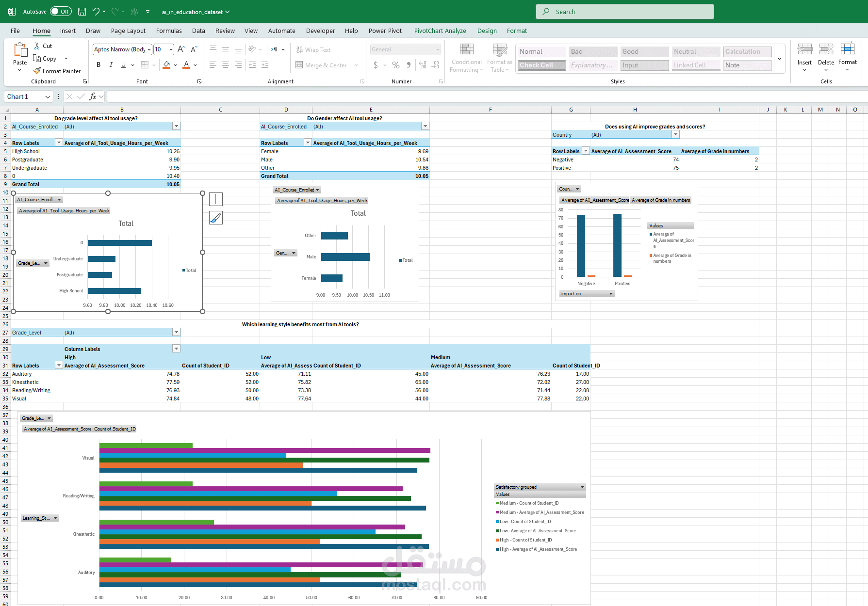Click the Percent Style icon
This screenshot has height=606, width=868.
click(x=396, y=65)
